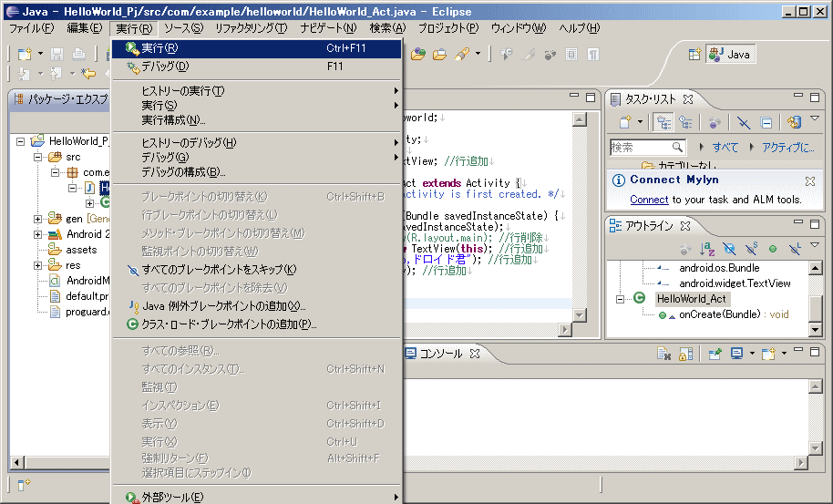Click Focus on Active Task icon in Outline
833x504 pixels.
(685, 249)
